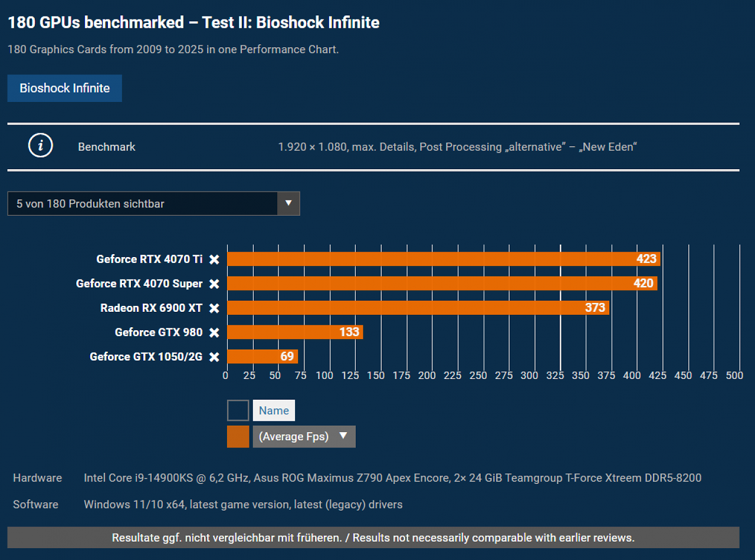Click the Geforce RTX 4070 Super label
This screenshot has width=755, height=560.
click(139, 284)
